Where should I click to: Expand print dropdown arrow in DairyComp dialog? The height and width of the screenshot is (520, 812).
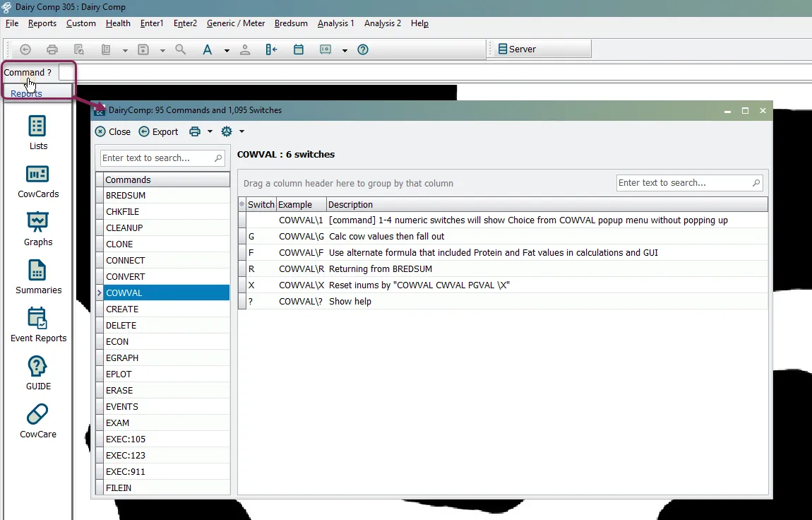click(210, 131)
